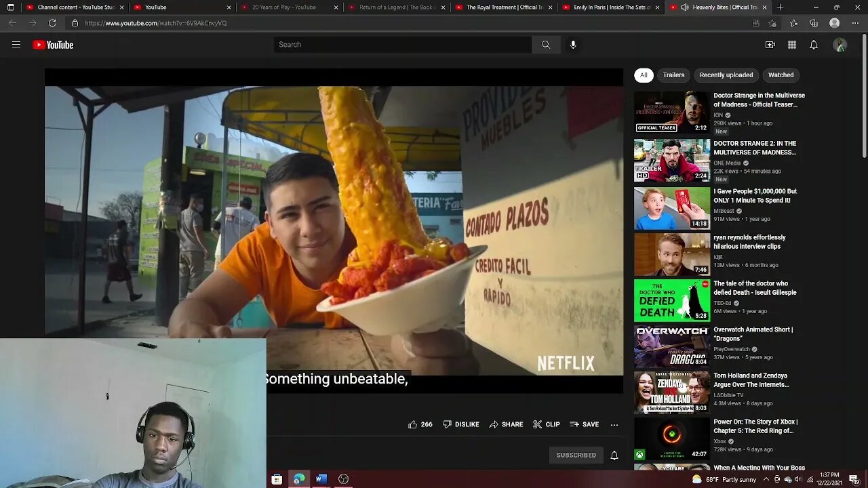Open Microsoft Store from taskbar
The width and height of the screenshot is (868, 488).
[277, 479]
